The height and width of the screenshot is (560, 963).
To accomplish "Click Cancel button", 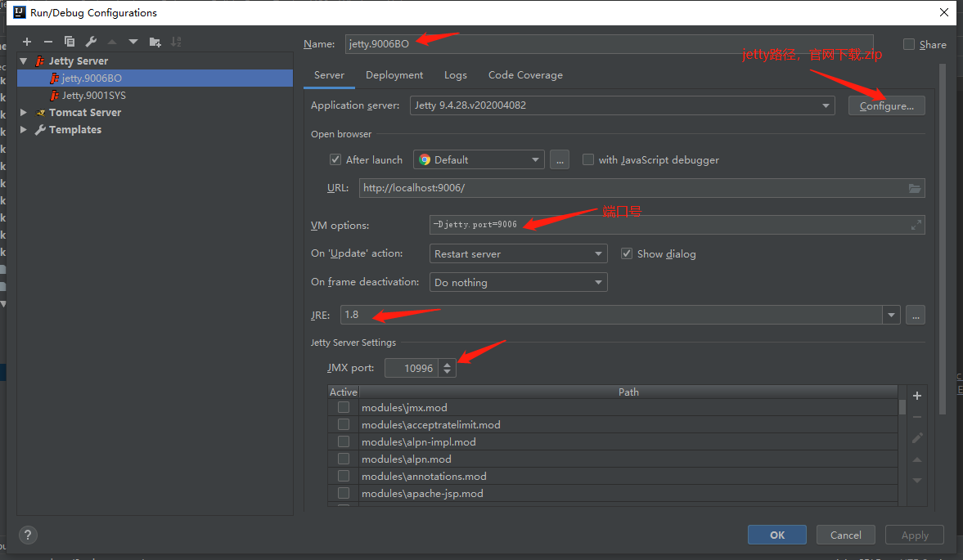I will coord(846,535).
